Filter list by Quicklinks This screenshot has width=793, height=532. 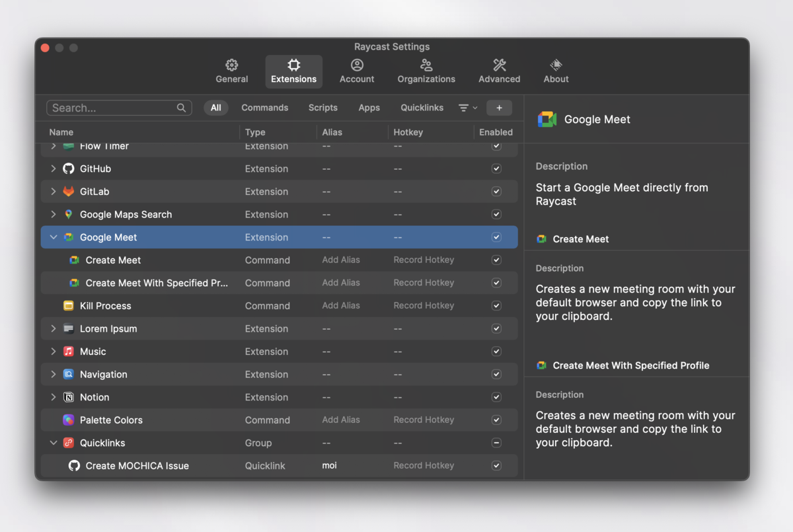tap(422, 108)
